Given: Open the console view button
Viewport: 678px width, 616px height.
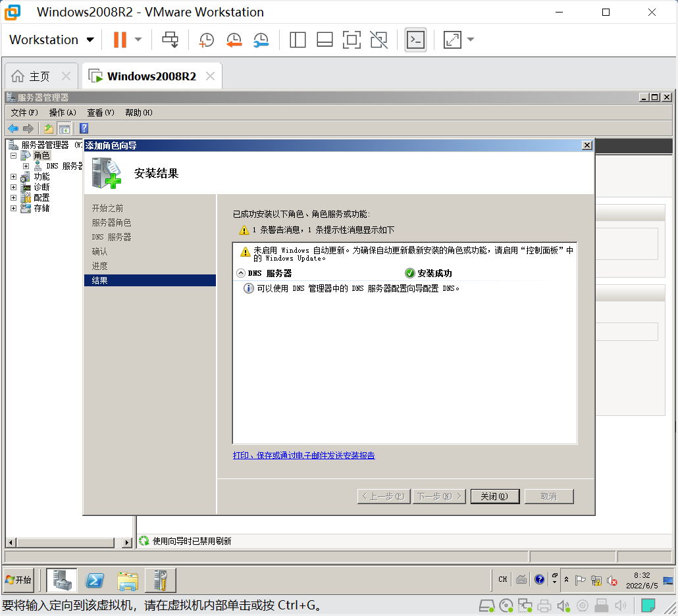Looking at the screenshot, I should 415,39.
